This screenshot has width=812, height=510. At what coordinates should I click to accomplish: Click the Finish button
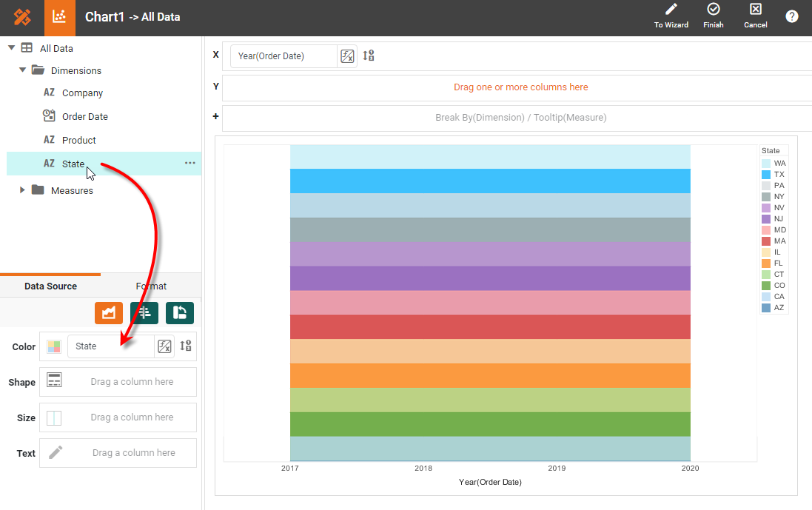(x=714, y=16)
